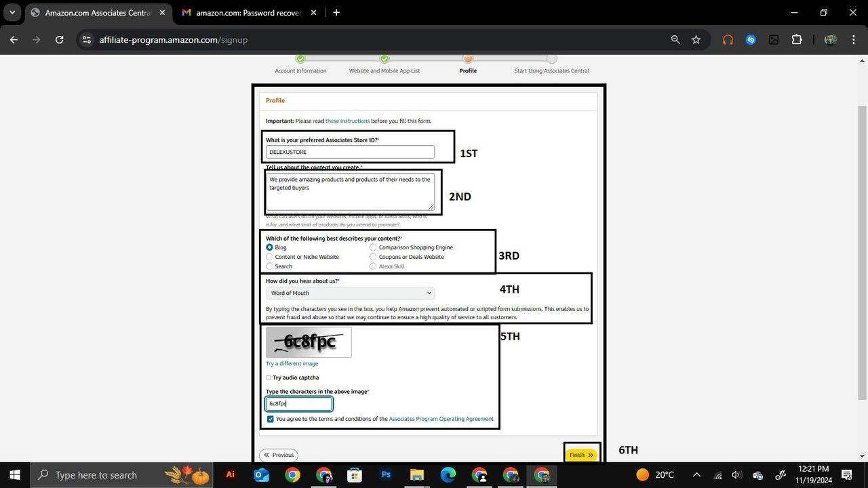This screenshot has height=488, width=868.
Task: Open the Chrome profile avatar
Action: point(830,40)
